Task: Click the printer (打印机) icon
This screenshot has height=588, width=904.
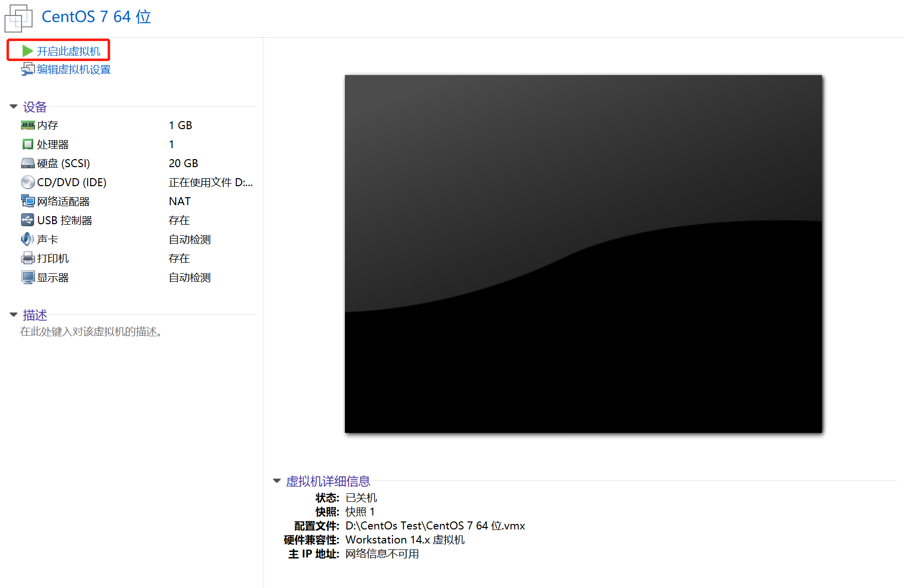Action: click(x=28, y=258)
